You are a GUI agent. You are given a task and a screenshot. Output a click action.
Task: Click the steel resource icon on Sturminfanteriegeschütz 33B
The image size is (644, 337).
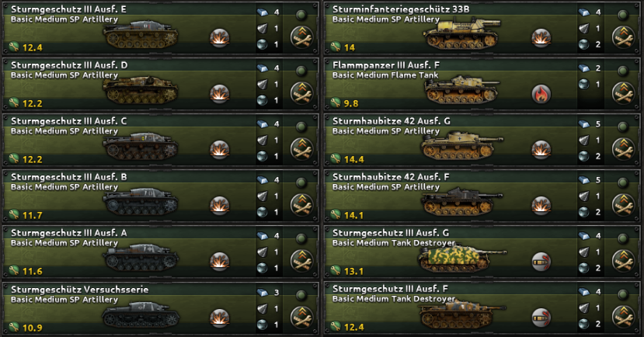[x=584, y=12]
